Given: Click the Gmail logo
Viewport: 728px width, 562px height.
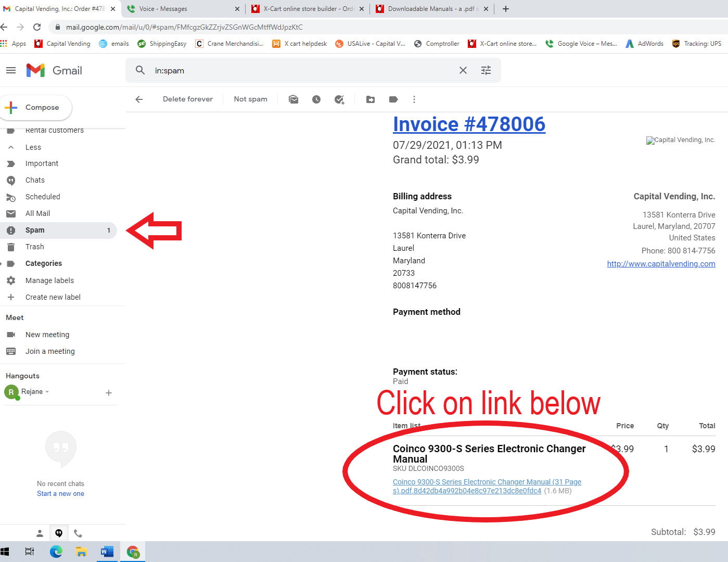Looking at the screenshot, I should coord(54,70).
